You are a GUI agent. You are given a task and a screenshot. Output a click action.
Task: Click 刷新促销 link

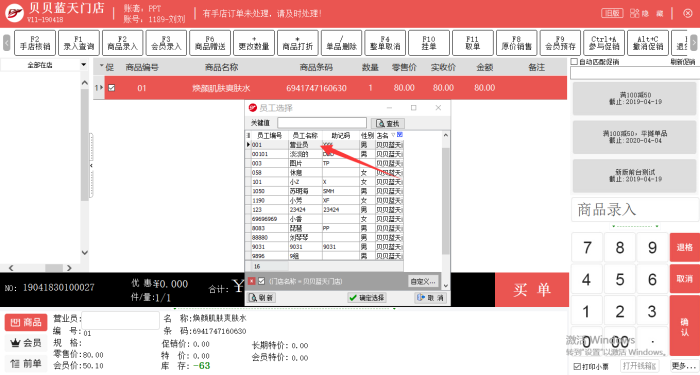pos(683,62)
